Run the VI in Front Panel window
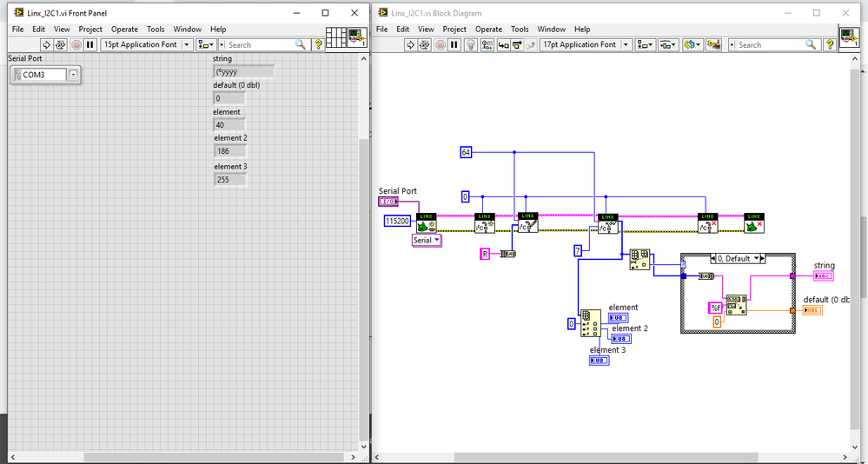 pyautogui.click(x=47, y=45)
